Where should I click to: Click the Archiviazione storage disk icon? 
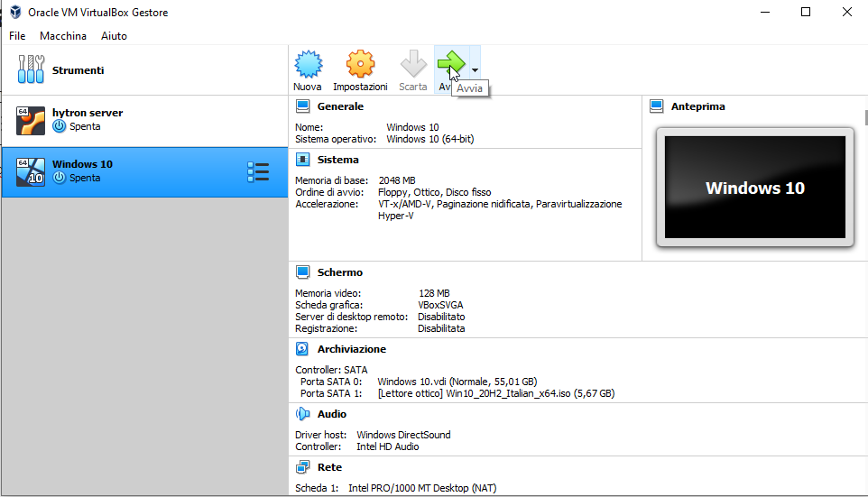coord(302,349)
